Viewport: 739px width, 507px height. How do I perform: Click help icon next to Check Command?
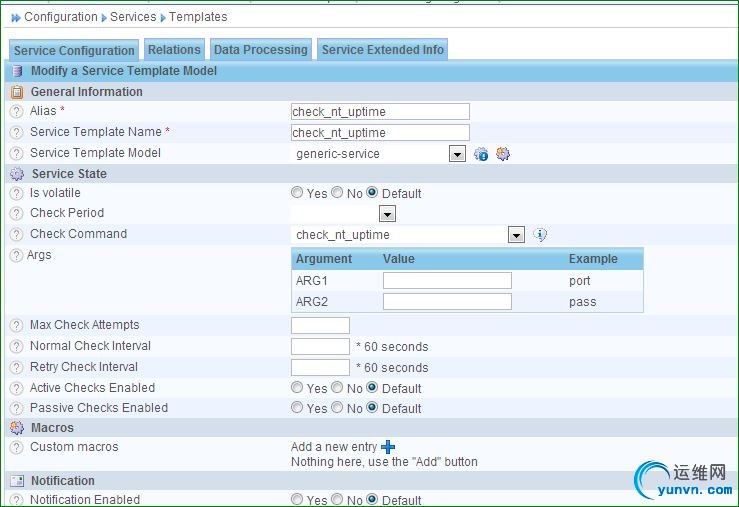[16, 234]
